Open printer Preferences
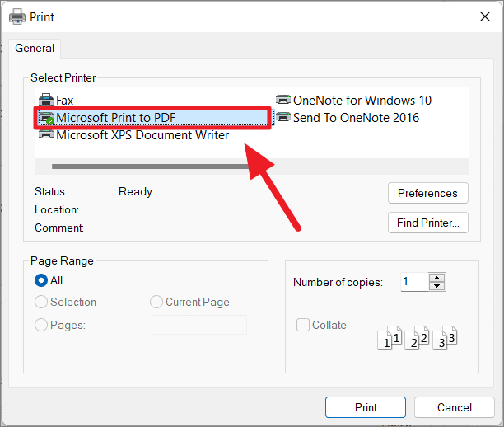Screen dimensions: 504x427 pyautogui.click(x=427, y=193)
